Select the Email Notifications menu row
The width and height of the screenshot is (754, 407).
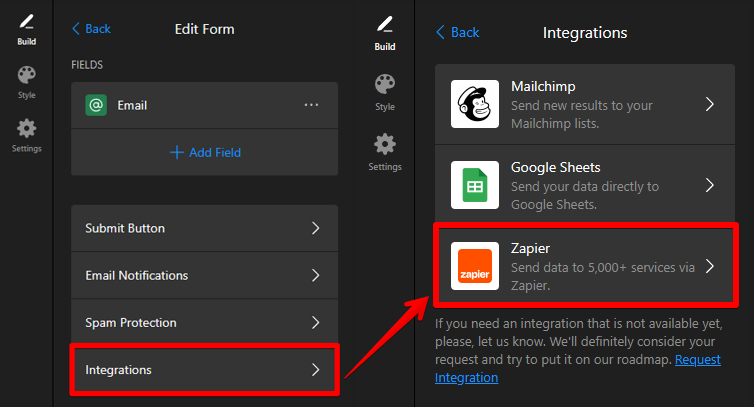[x=204, y=275]
